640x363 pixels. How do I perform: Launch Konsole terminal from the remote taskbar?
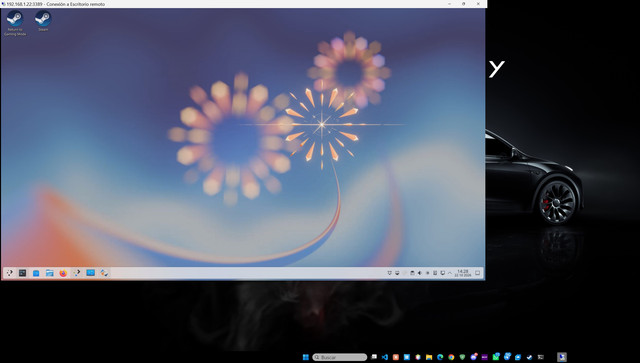[x=22, y=273]
